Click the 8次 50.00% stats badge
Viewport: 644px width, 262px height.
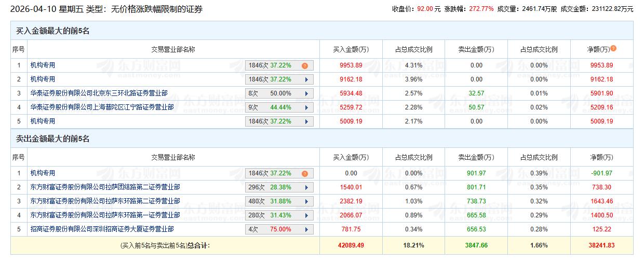(x=279, y=94)
